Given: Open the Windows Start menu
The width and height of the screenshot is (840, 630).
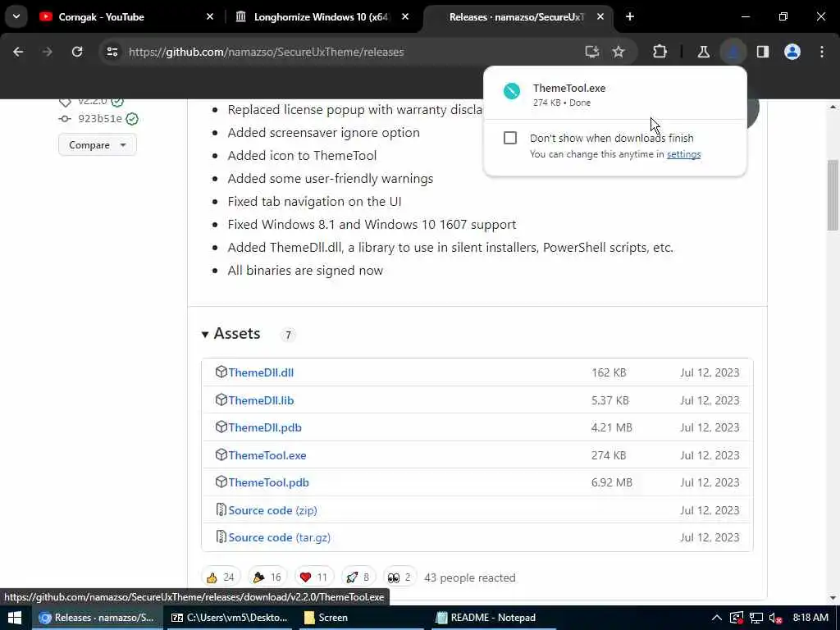Looking at the screenshot, I should pos(15,618).
